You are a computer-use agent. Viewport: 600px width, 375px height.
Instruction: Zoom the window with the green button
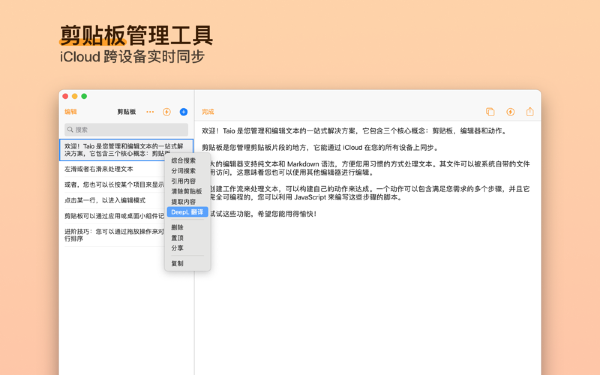[84, 96]
